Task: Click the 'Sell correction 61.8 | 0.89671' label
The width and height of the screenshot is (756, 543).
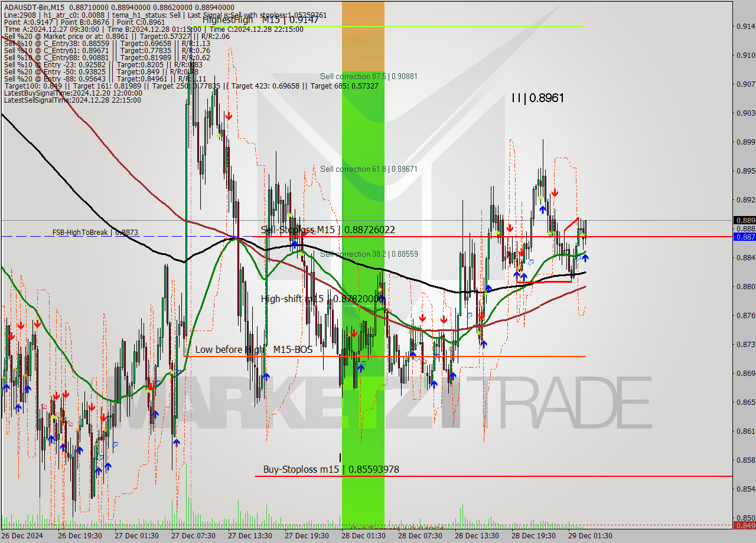Action: coord(369,169)
